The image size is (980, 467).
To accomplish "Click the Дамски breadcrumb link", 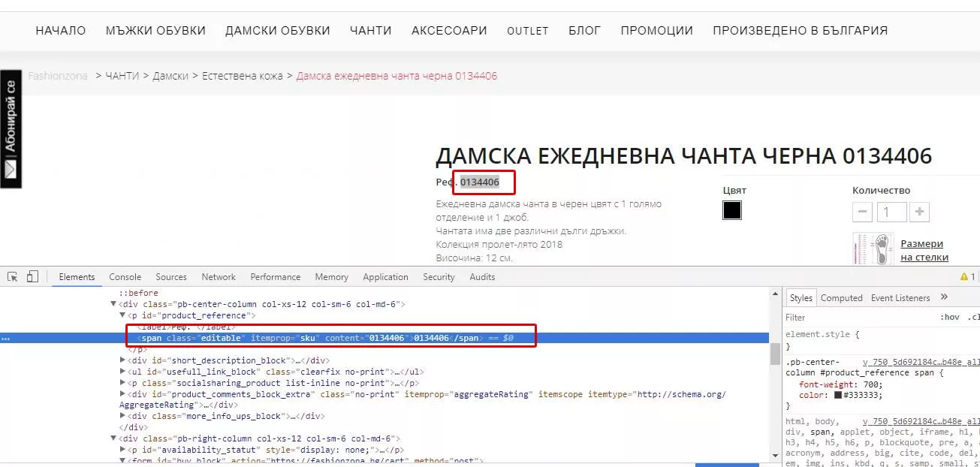I will click(170, 76).
